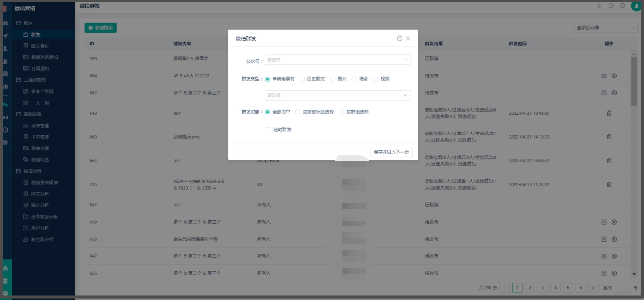Click the edit icon for row 656
This screenshot has height=300, width=644.
point(604,273)
